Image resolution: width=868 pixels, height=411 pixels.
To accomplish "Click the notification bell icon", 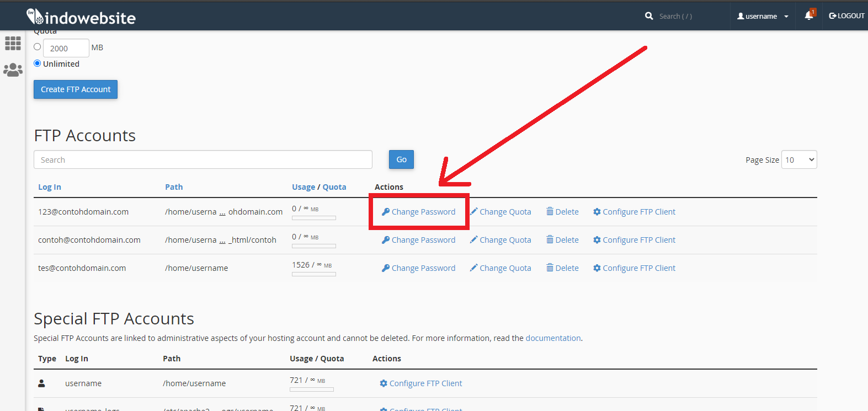I will [808, 15].
